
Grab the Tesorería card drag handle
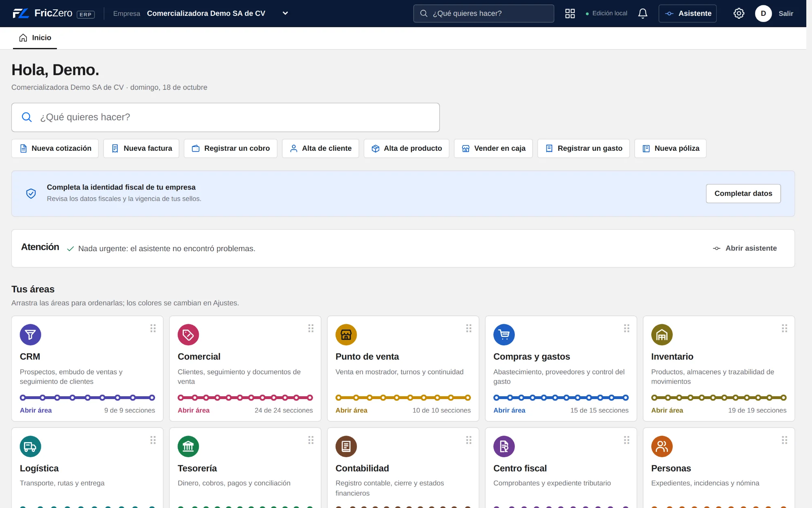[311, 440]
